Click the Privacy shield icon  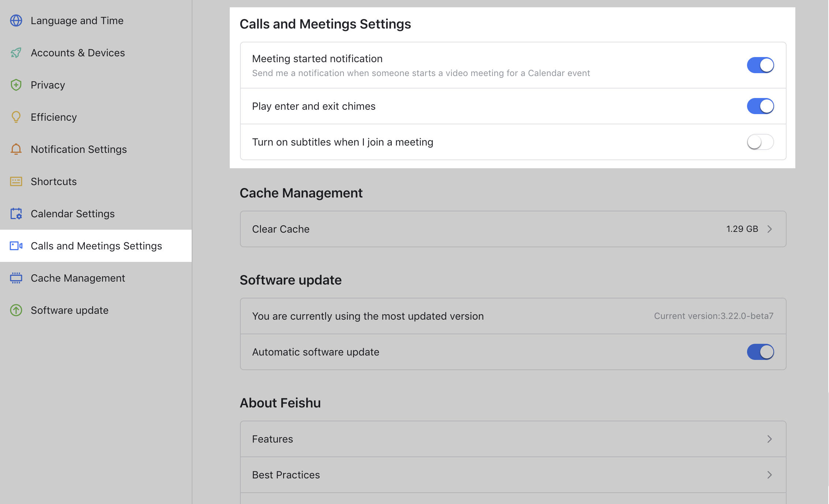click(16, 85)
